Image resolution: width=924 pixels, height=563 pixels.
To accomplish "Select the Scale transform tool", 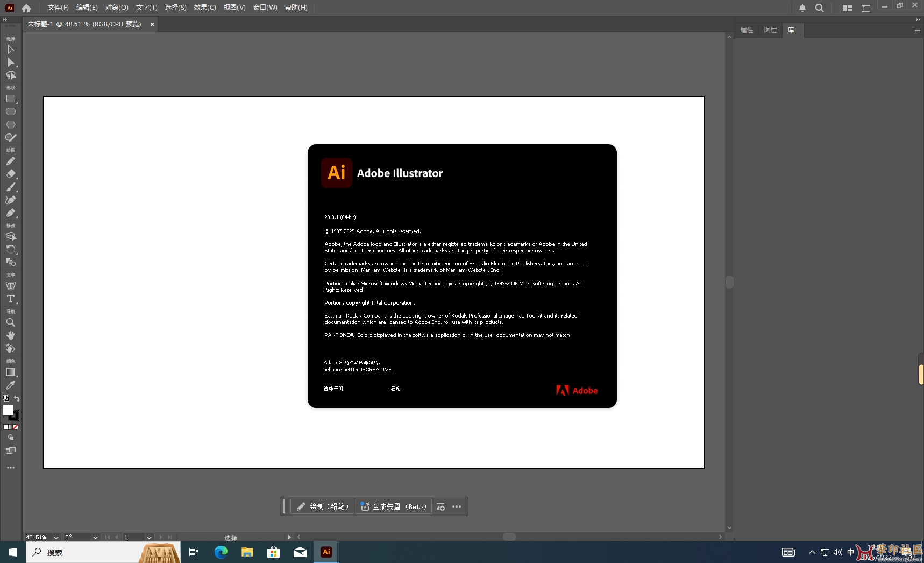I will point(11,262).
